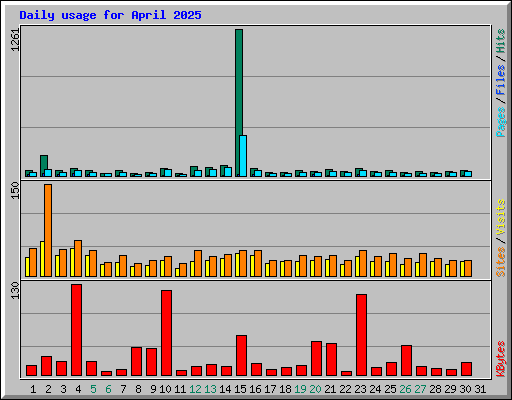The image size is (512, 400).
Task: Click the "Daily usage for April 2025" title
Action: pyautogui.click(x=110, y=15)
